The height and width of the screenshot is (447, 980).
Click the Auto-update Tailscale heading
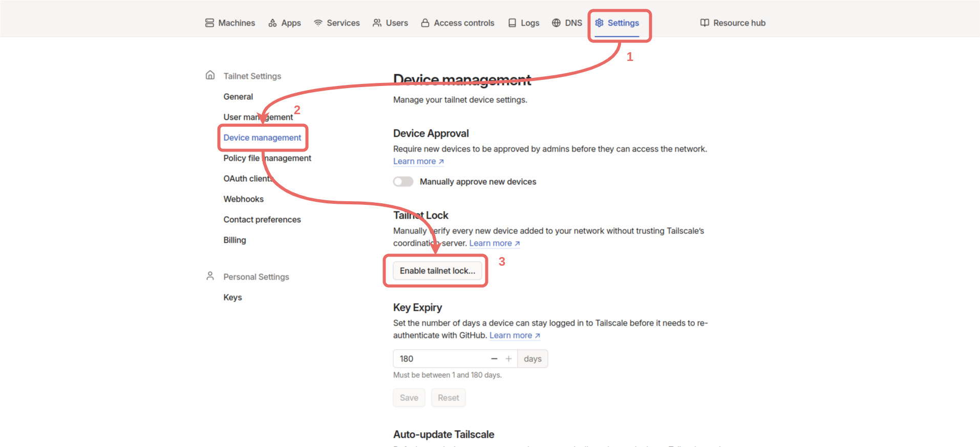[443, 434]
